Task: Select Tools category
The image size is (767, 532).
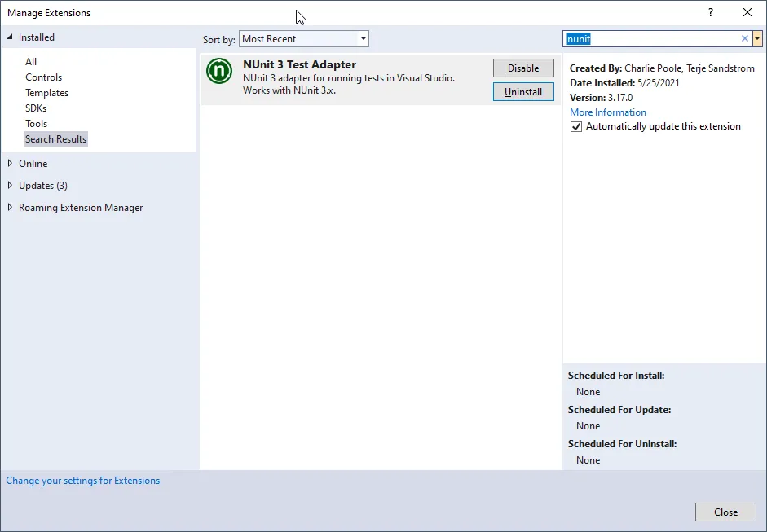Action: pyautogui.click(x=36, y=124)
